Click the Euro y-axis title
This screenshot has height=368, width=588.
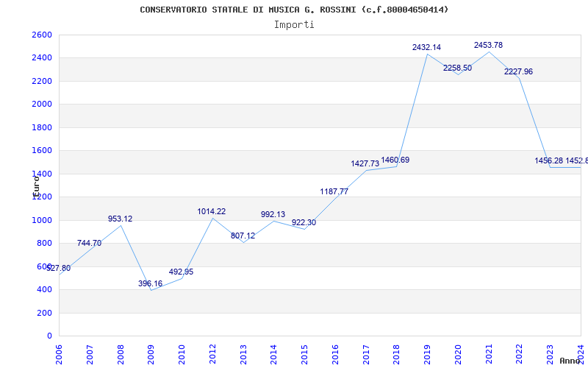[36, 186]
